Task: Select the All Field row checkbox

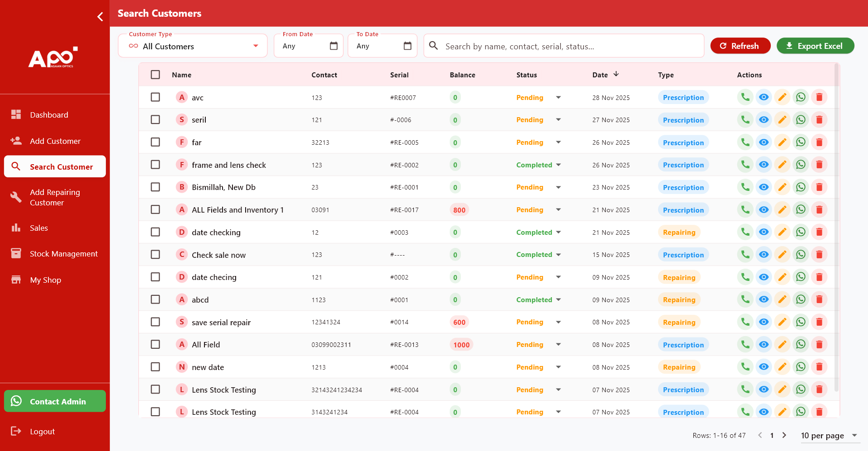Action: point(155,344)
